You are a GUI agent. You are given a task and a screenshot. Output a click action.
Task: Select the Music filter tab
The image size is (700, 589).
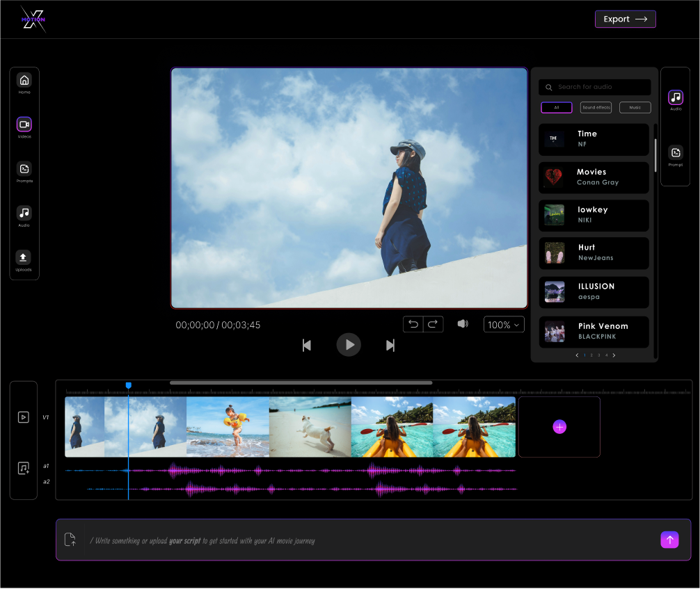635,108
